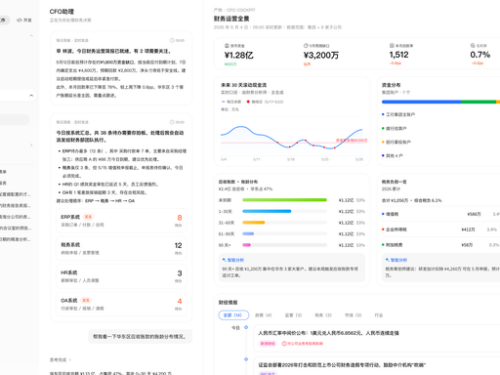Switch to the 税务 (3) news tab
500x375 pixels.
(x=323, y=315)
